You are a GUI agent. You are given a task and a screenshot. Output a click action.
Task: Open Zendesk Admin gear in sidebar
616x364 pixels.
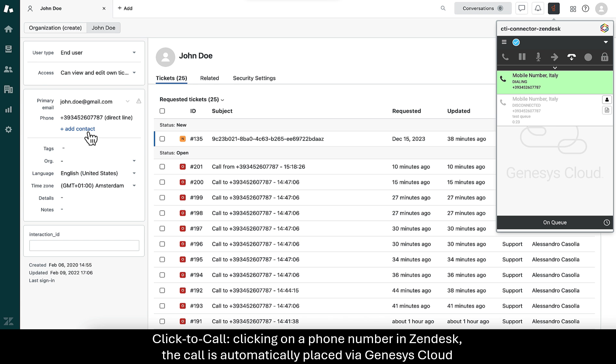(x=8, y=130)
